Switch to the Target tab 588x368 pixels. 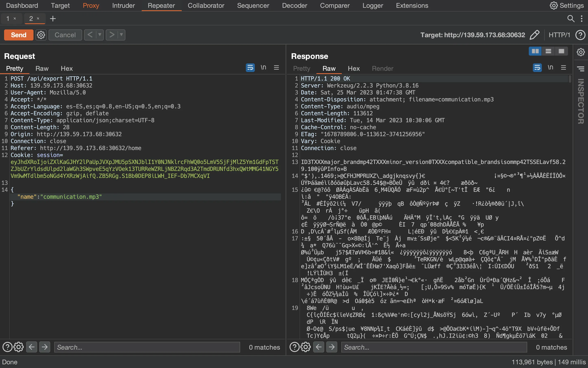(x=60, y=5)
